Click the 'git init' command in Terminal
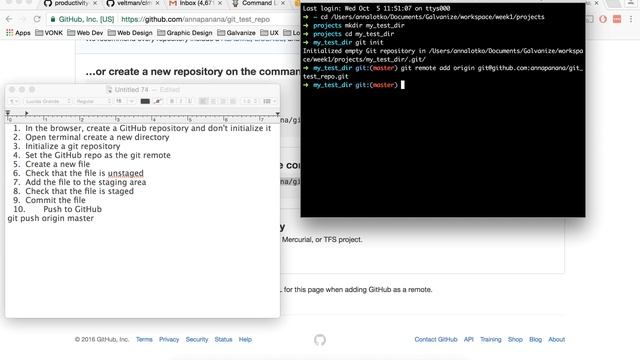 click(369, 42)
